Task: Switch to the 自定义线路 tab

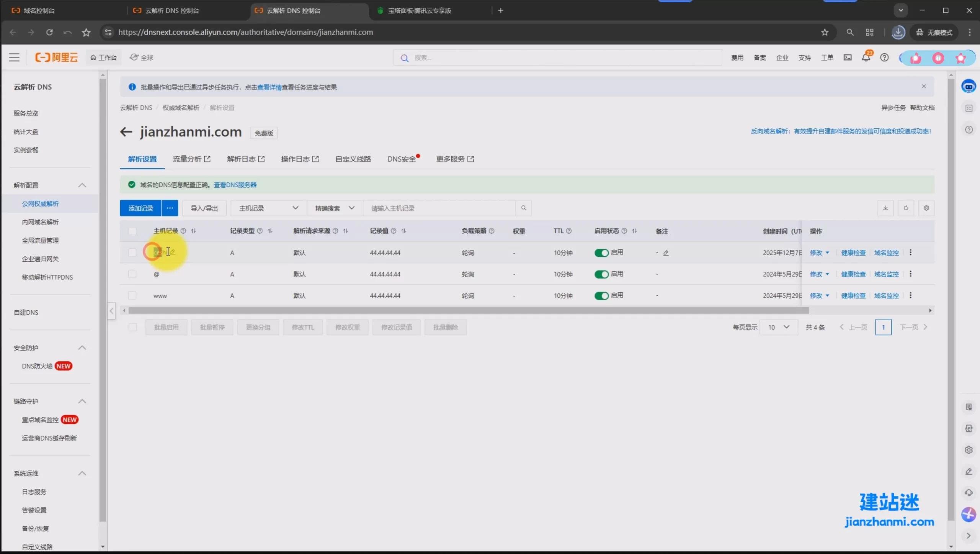Action: pyautogui.click(x=353, y=159)
